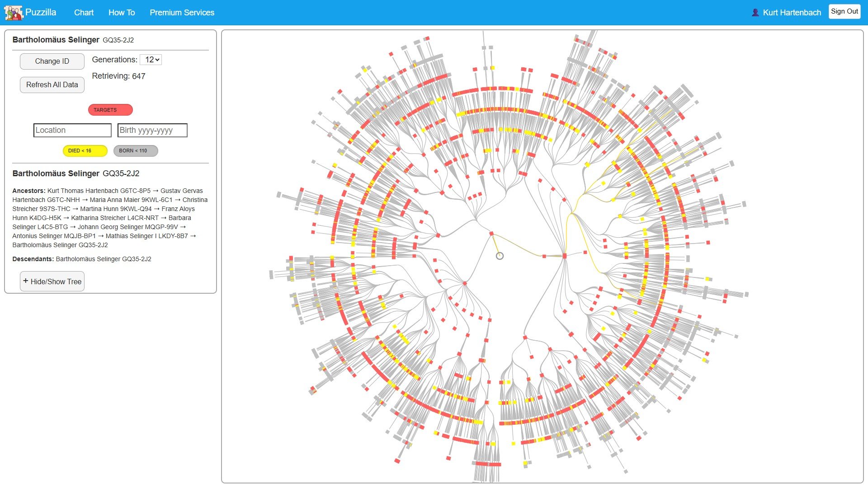Click the Kurt Hartenbach username link
Image resolution: width=868 pixels, height=488 pixels.
792,13
